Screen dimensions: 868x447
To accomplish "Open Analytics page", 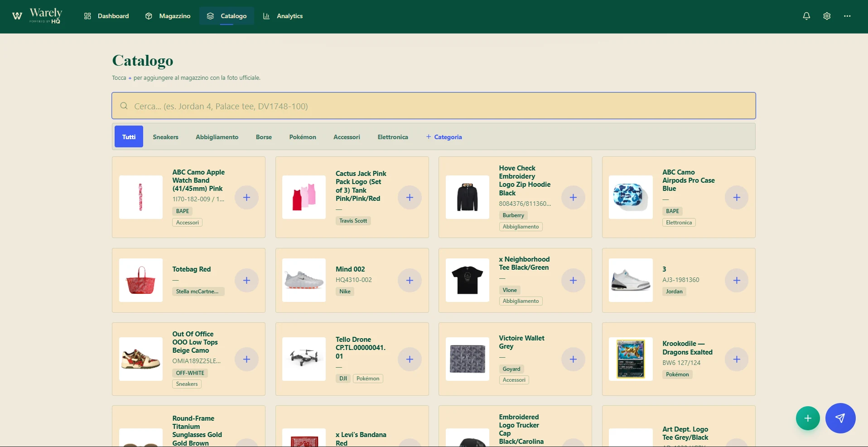I will 283,16.
